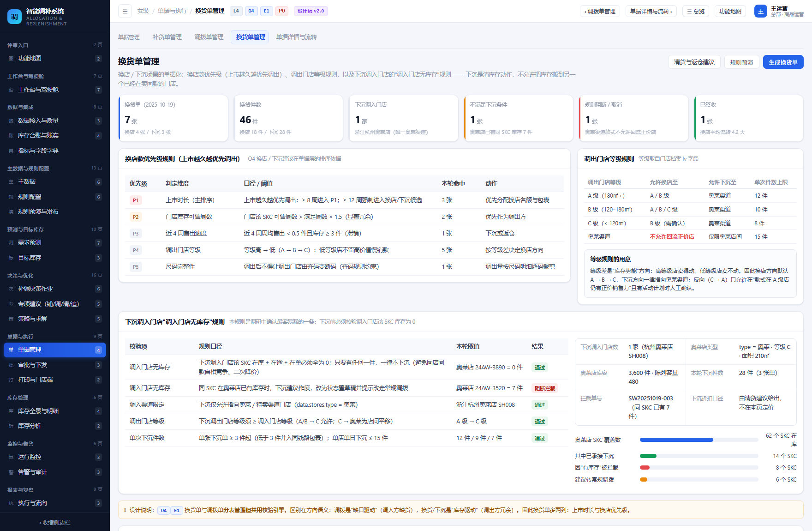Select the active 单据管理 sidebar item
Viewport: 812px width, 531px height.
pyautogui.click(x=55, y=350)
